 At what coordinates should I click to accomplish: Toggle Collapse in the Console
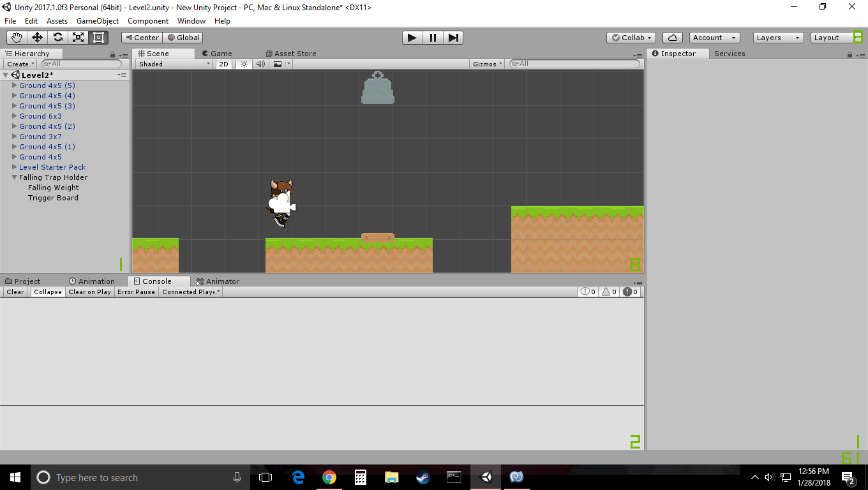(x=48, y=292)
